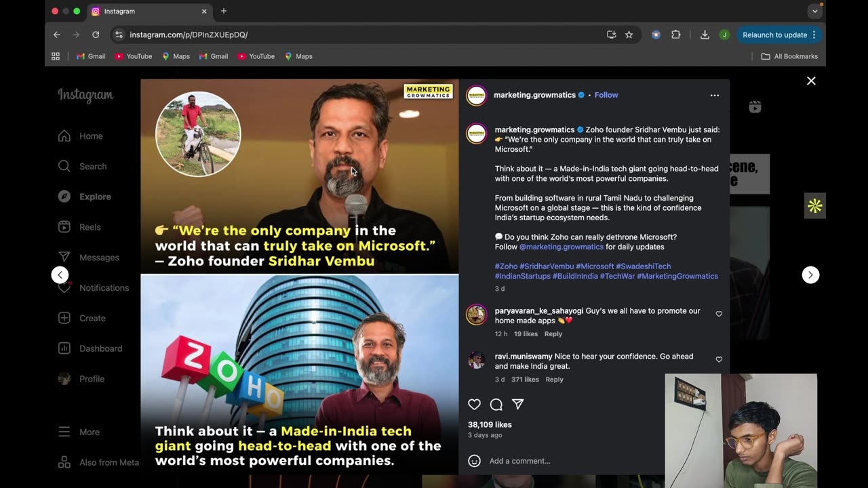Close the post overlay with X

point(811,81)
